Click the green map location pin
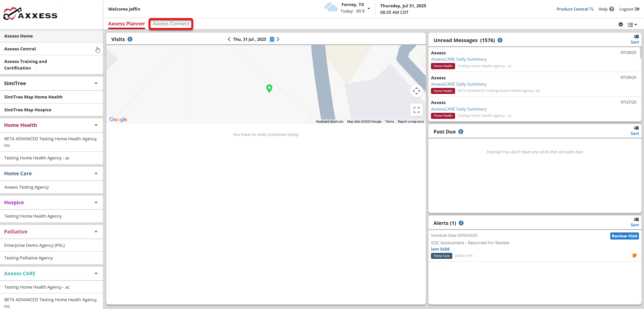 pyautogui.click(x=269, y=88)
